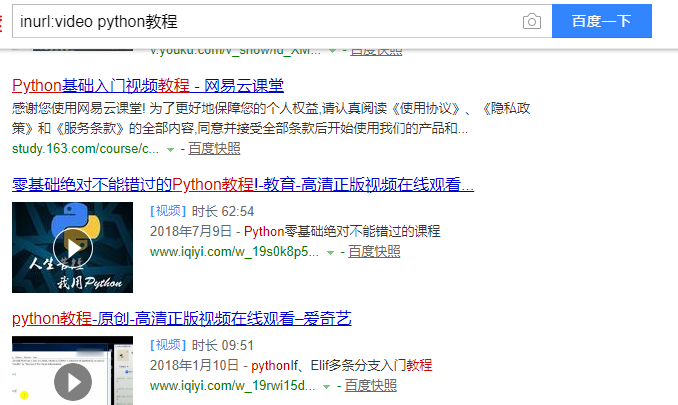Screen dimensions: 678x405
Task: Expand dropdown arrow next to study.163.com URL
Action: click(170, 150)
